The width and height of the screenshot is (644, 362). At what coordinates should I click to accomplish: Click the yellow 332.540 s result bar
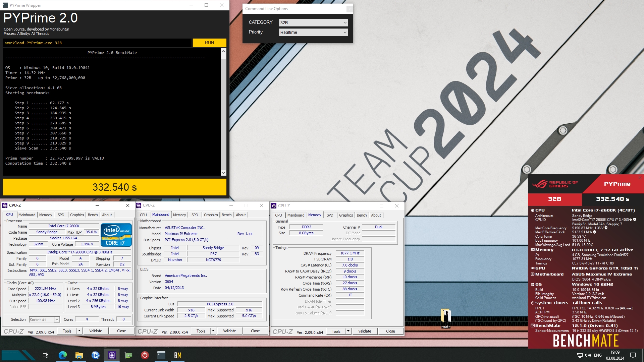115,187
